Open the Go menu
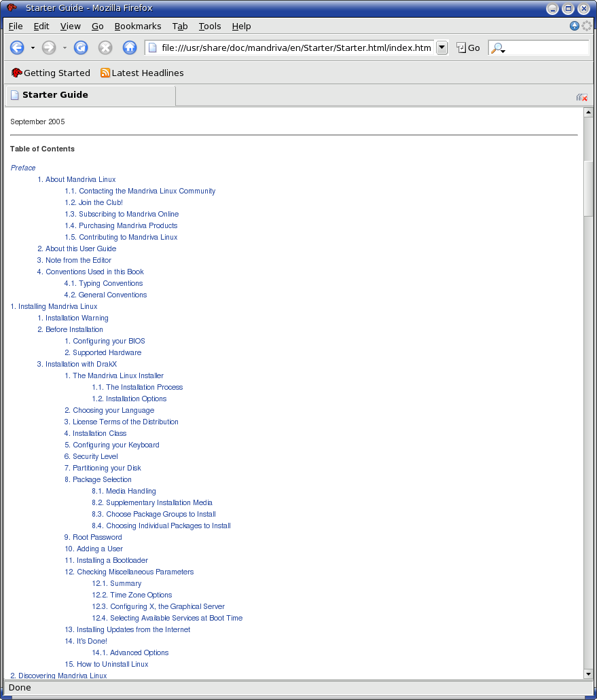The height and width of the screenshot is (700, 597). coord(97,26)
